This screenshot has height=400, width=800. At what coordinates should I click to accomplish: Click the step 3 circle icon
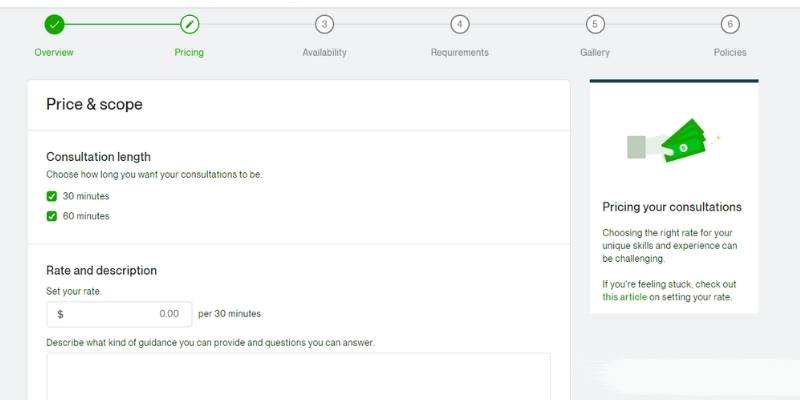coord(324,24)
